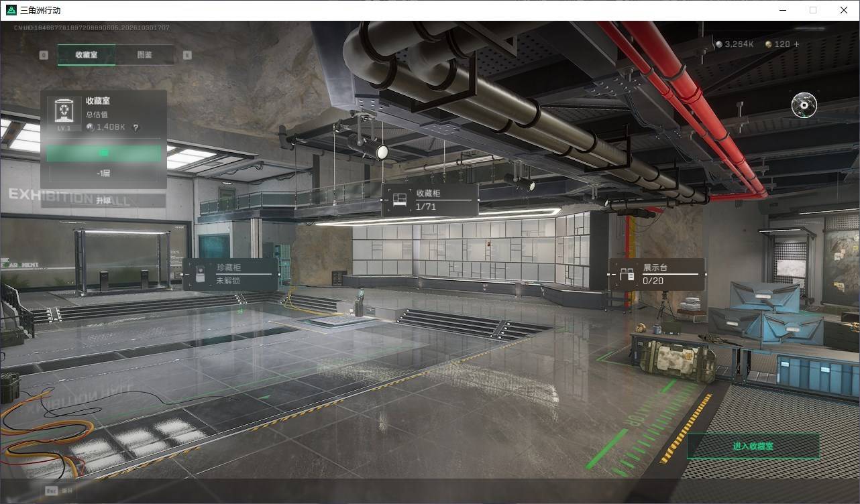Viewport: 860px width, 504px height.
Task: Click the 进入收藏室 button
Action: pos(753,446)
